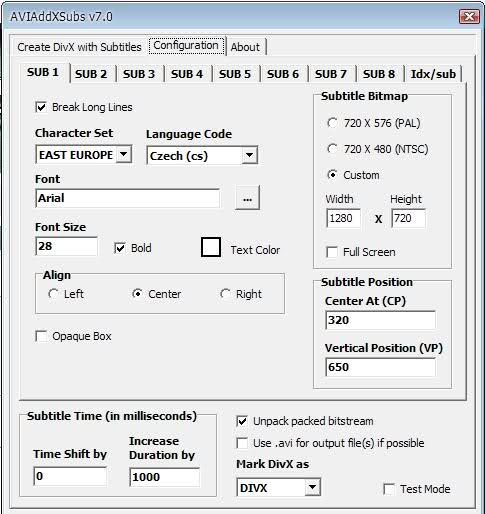Screen dimensions: 485x514
Task: Open the Idx/sub tab
Action: [433, 74]
